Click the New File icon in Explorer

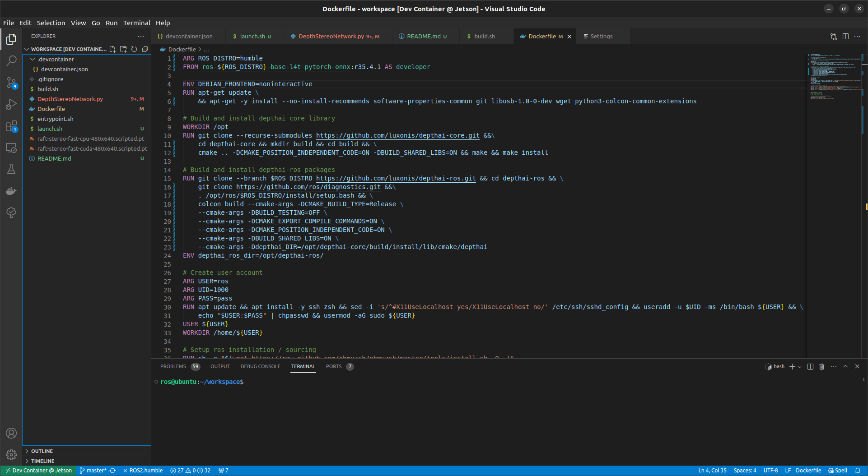coord(112,49)
